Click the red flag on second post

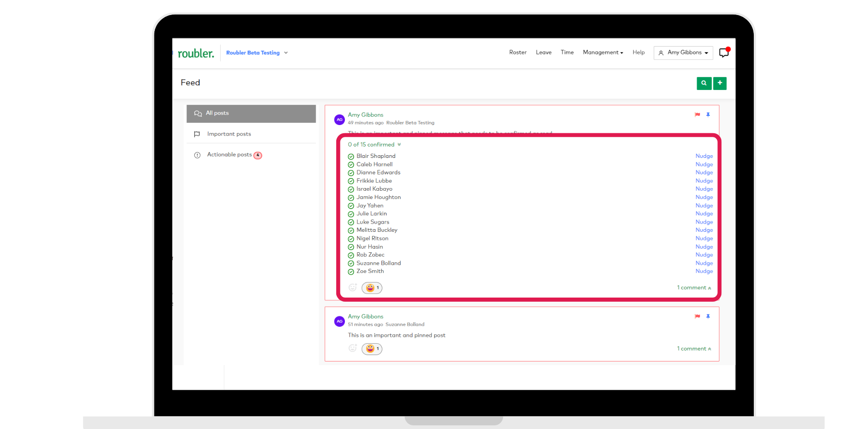697,316
